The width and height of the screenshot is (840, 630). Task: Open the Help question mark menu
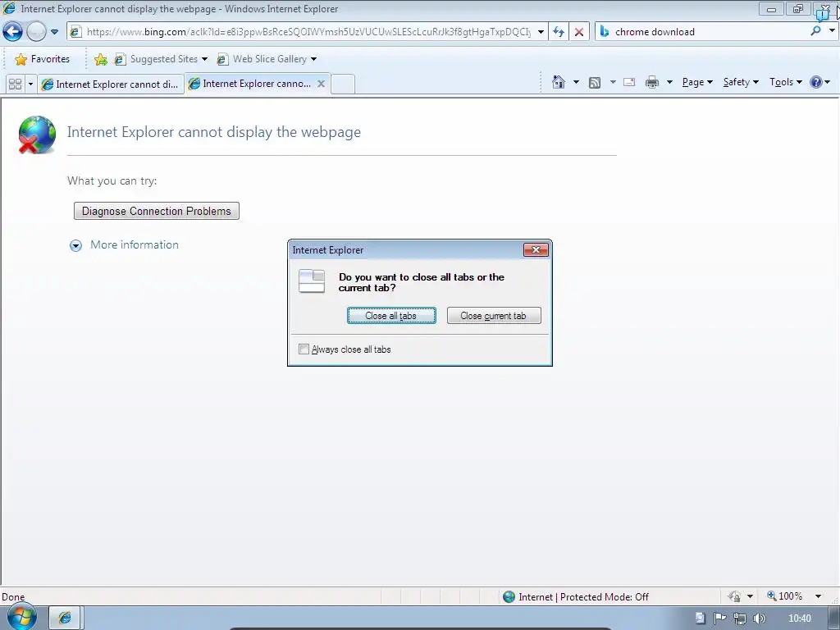pyautogui.click(x=819, y=82)
